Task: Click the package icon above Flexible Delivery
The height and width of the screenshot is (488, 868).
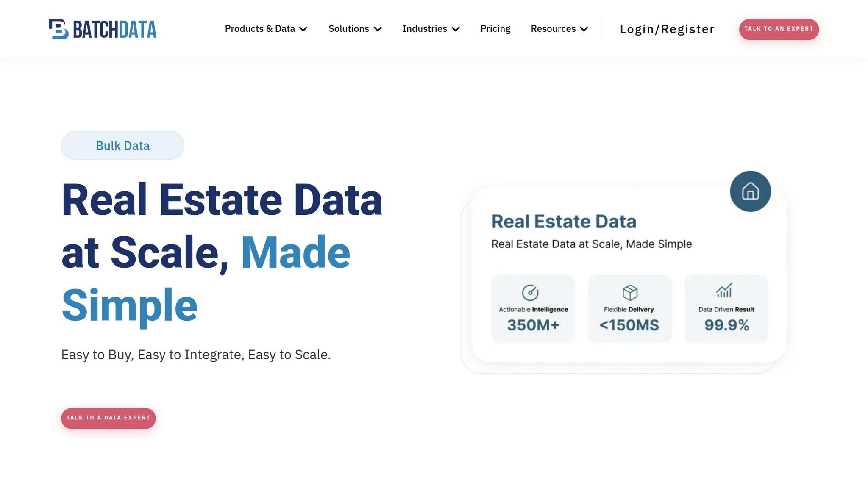Action: [x=629, y=291]
